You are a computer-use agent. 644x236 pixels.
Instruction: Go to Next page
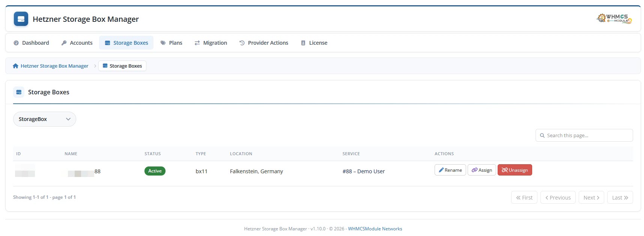[x=591, y=198]
